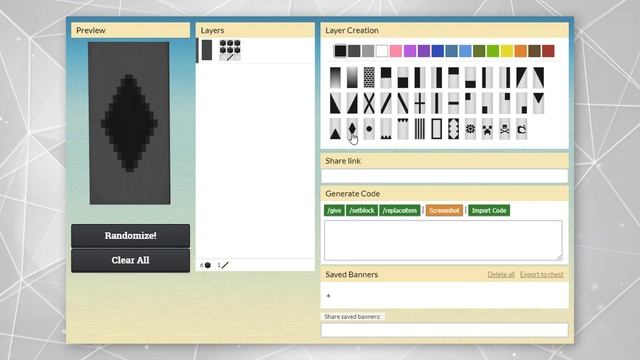Select the top-left corner square pattern
The image size is (640, 360).
471,103
